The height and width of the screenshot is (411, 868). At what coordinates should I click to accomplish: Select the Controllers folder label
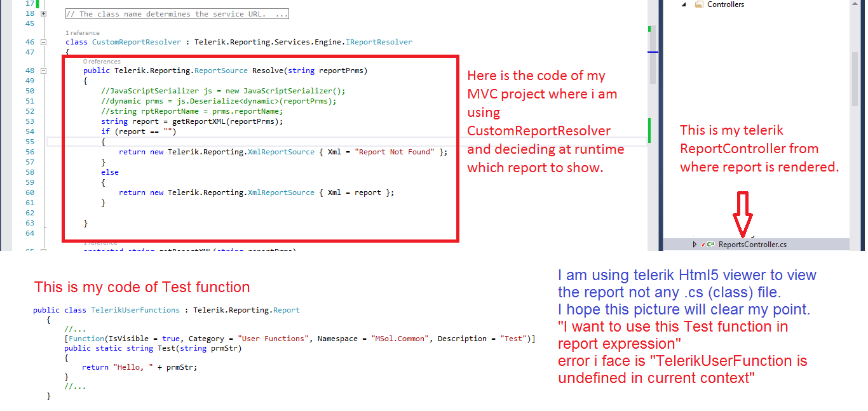(x=726, y=4)
